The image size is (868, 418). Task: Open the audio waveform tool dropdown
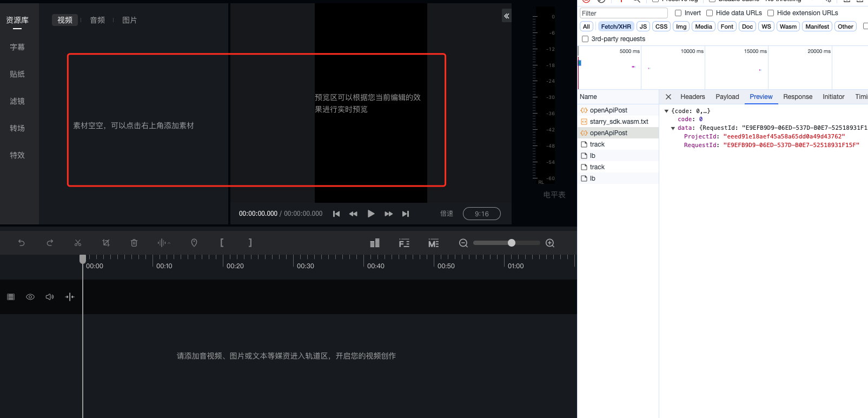(x=164, y=243)
